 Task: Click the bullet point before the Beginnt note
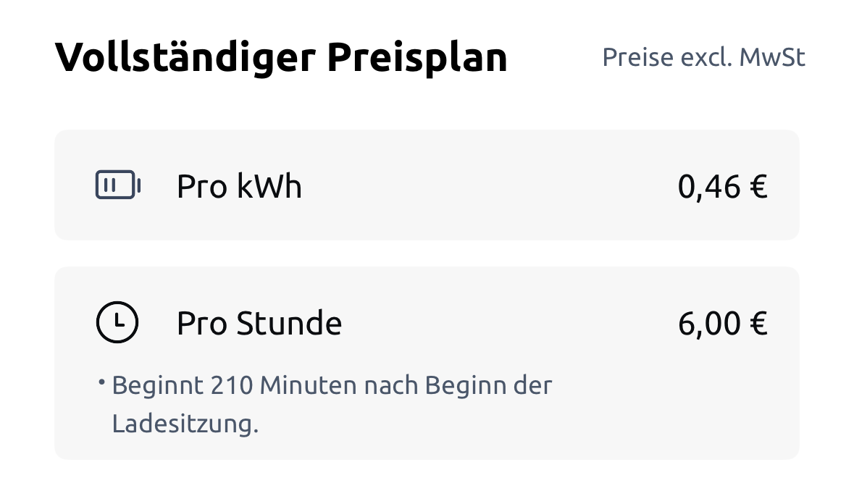[102, 381]
